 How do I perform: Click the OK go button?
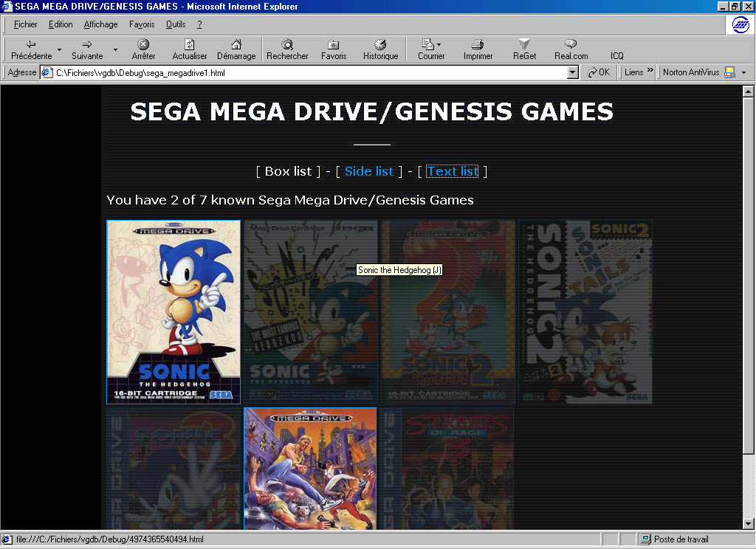point(598,72)
